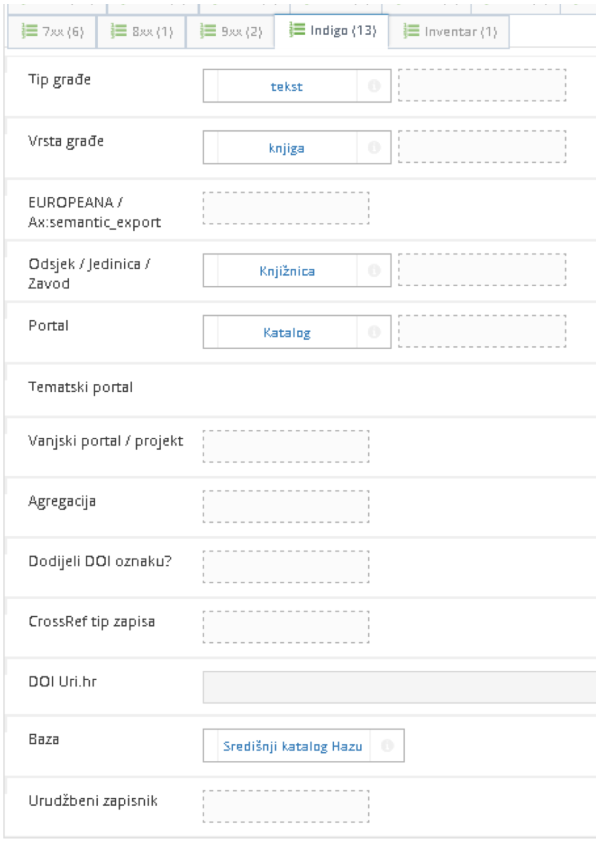The height and width of the screenshot is (843, 596).
Task: Click the info icon beside tekst
Action: click(374, 87)
